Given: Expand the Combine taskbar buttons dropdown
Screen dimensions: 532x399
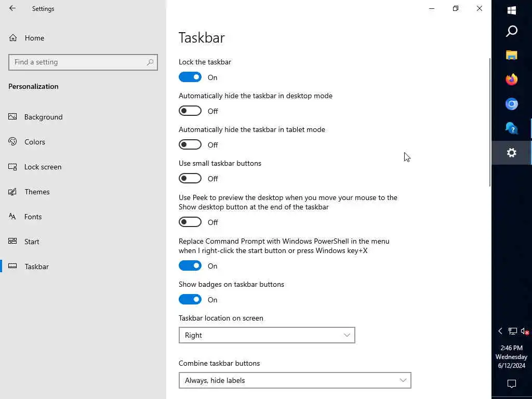Looking at the screenshot, I should (x=295, y=380).
